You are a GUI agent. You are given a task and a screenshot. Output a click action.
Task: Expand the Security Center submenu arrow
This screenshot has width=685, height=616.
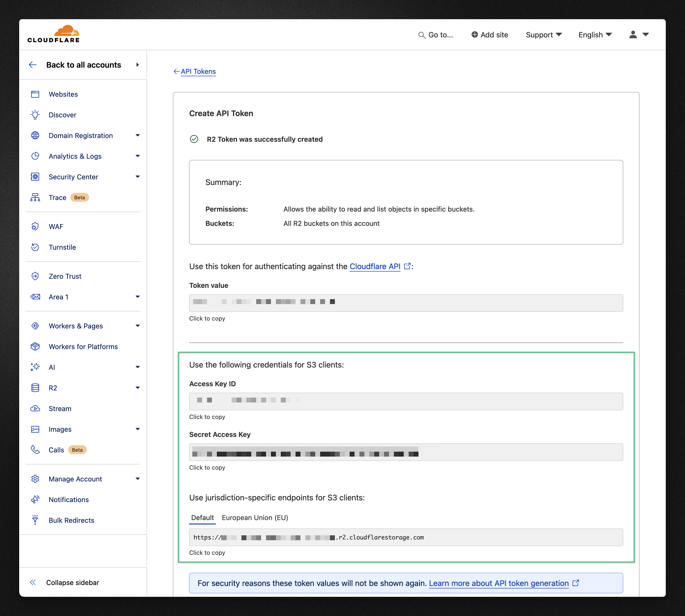click(138, 177)
